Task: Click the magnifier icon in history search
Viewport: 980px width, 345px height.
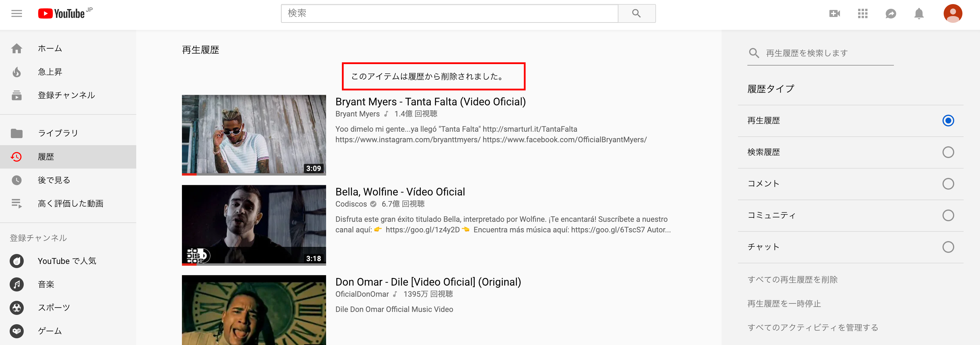Action: (x=754, y=53)
